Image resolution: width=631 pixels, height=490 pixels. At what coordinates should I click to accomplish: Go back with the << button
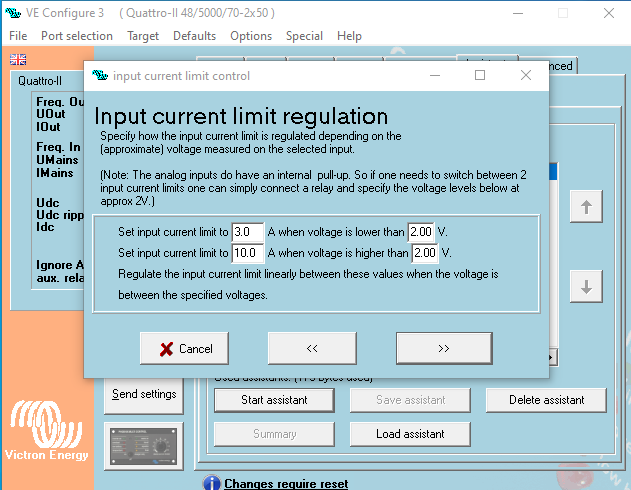pos(312,348)
